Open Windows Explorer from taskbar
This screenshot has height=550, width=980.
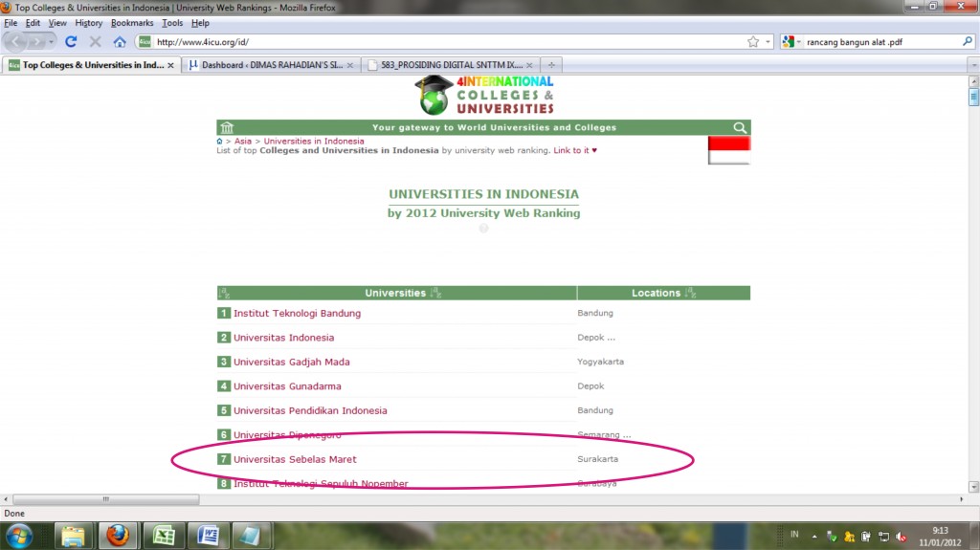point(73,536)
